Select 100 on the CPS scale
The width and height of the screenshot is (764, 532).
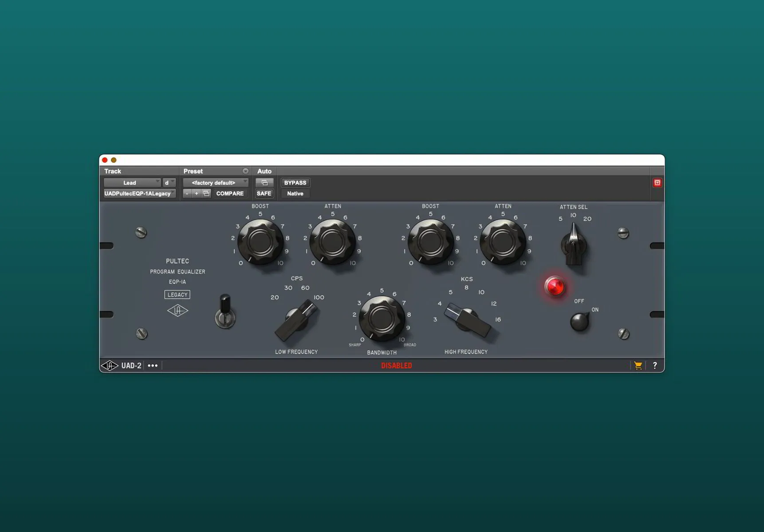point(319,297)
